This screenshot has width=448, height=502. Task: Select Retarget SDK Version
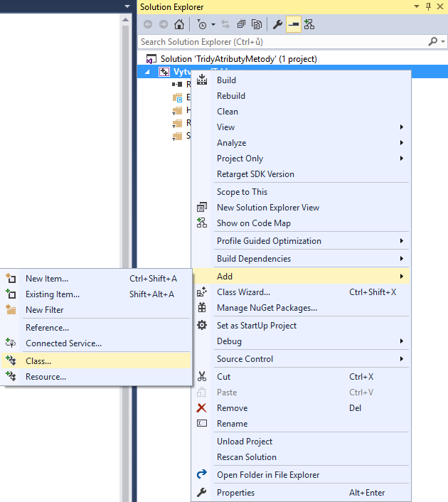(301, 174)
